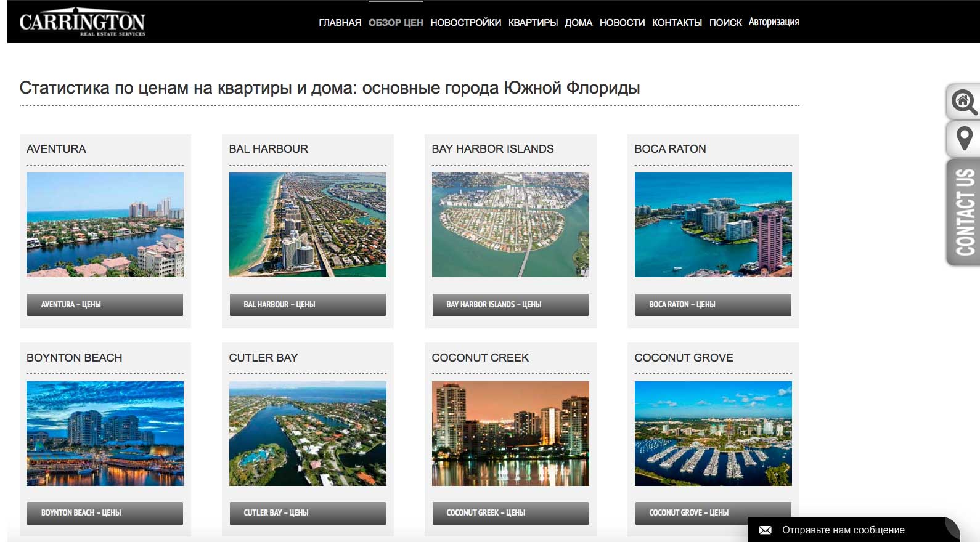Image resolution: width=980 pixels, height=542 pixels.
Task: Open the Bay Harbor Islands aerial photo
Action: tap(510, 225)
